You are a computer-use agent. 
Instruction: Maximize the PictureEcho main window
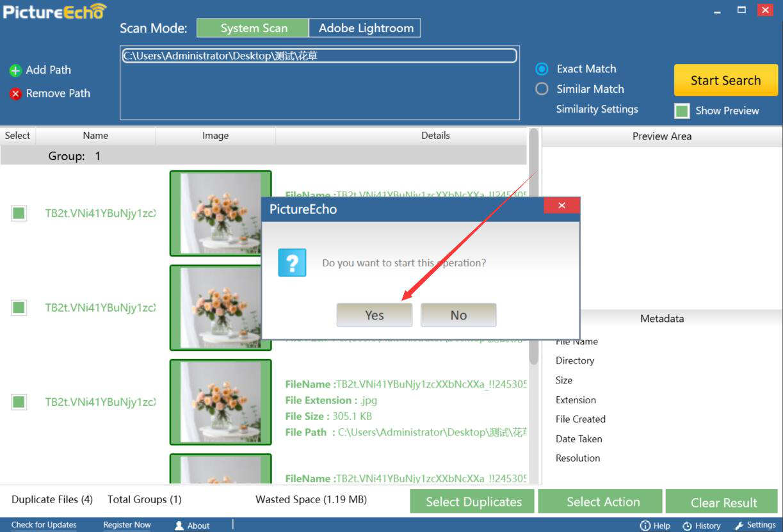pyautogui.click(x=741, y=10)
